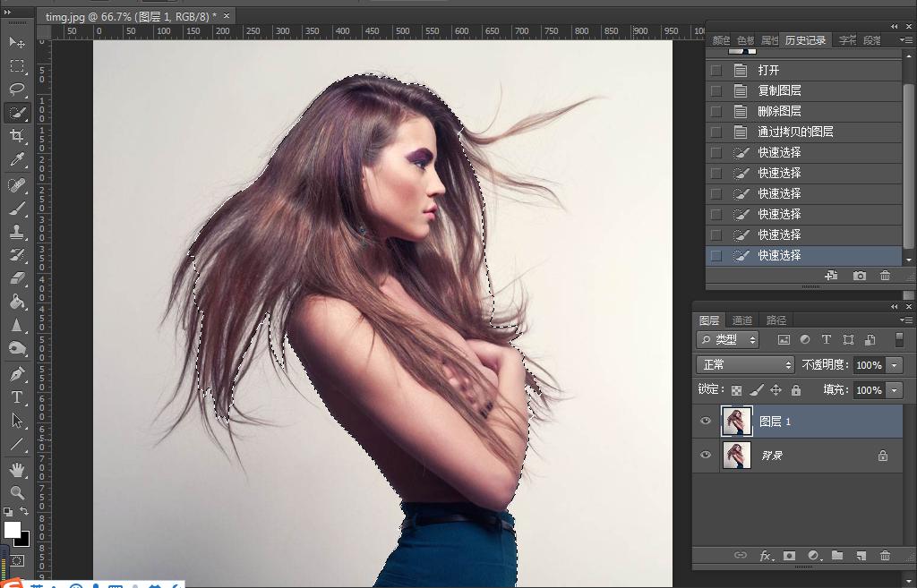Choose the Zoom tool in toolbar
The height and width of the screenshot is (588, 917).
[17, 492]
